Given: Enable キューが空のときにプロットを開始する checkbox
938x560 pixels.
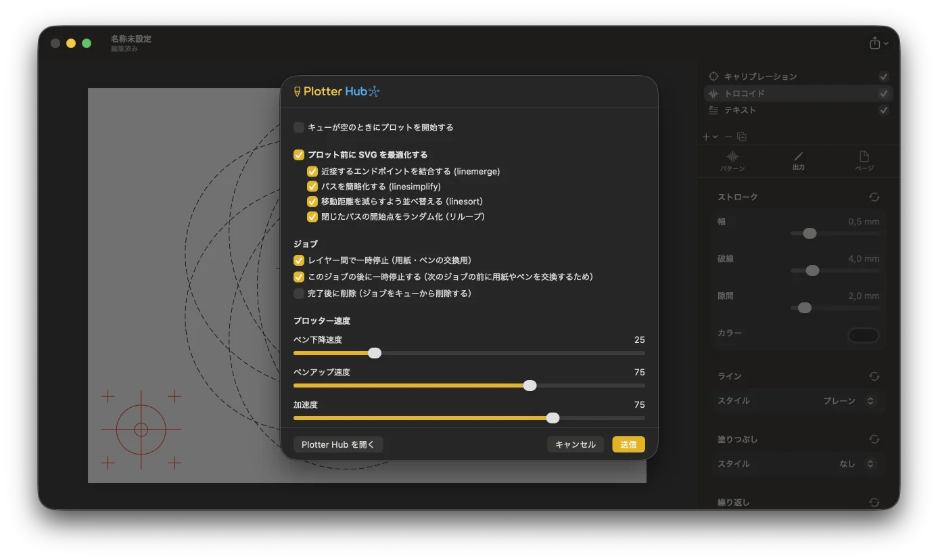Looking at the screenshot, I should point(299,127).
